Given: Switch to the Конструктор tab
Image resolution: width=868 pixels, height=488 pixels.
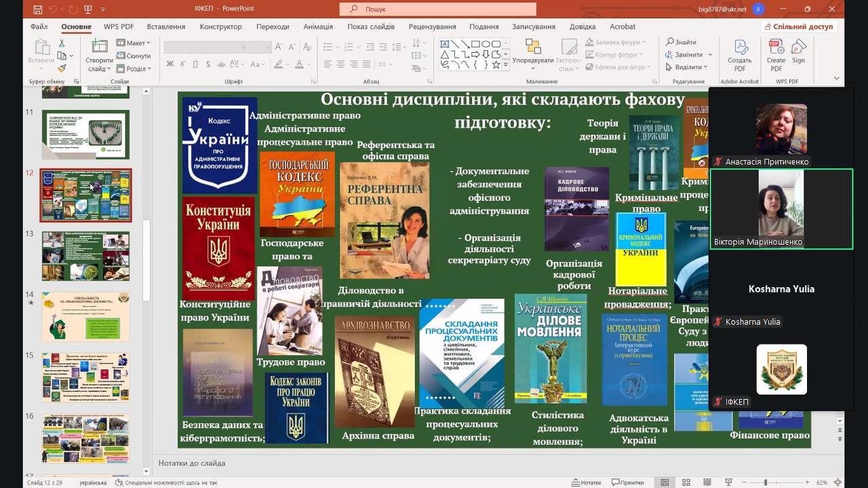Looking at the screenshot, I should (220, 26).
